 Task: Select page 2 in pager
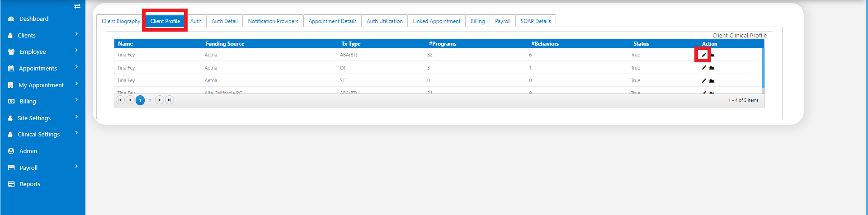click(x=150, y=100)
